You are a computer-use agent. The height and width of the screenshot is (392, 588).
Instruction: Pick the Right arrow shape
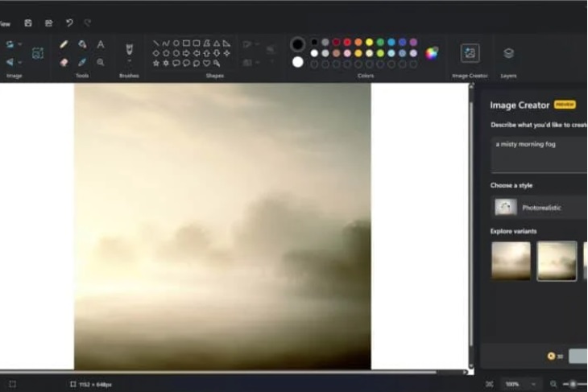186,53
